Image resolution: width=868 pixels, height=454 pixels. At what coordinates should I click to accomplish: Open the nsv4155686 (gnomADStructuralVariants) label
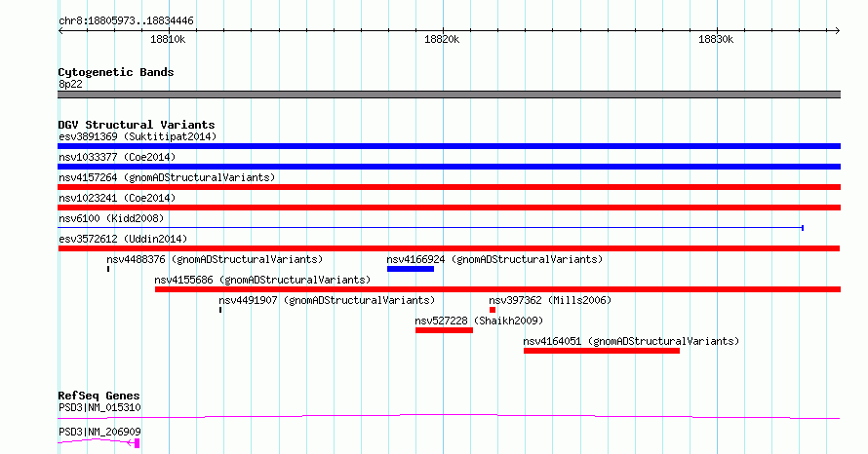pos(263,280)
